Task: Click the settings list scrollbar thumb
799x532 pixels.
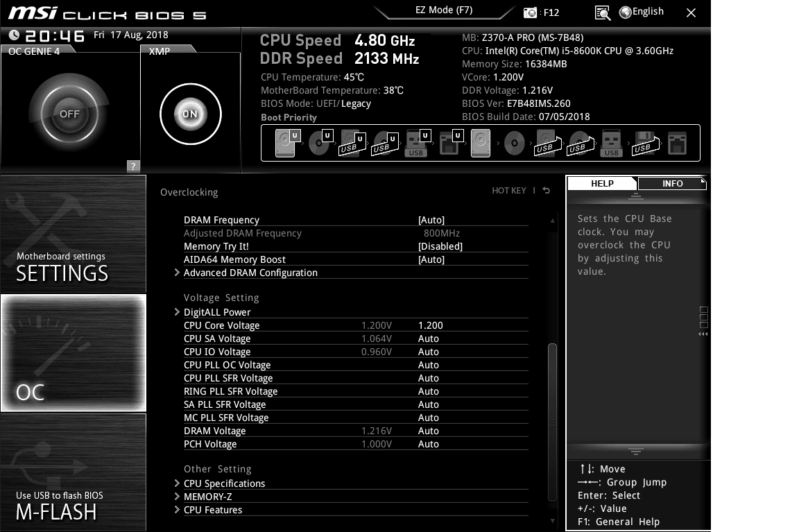Action: click(x=552, y=422)
